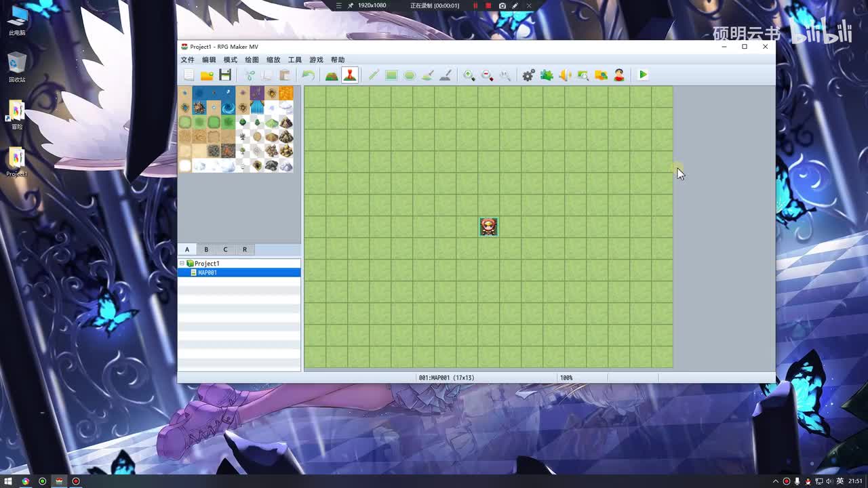Click the 英 input method indicator
Image resolution: width=868 pixels, height=488 pixels.
840,481
